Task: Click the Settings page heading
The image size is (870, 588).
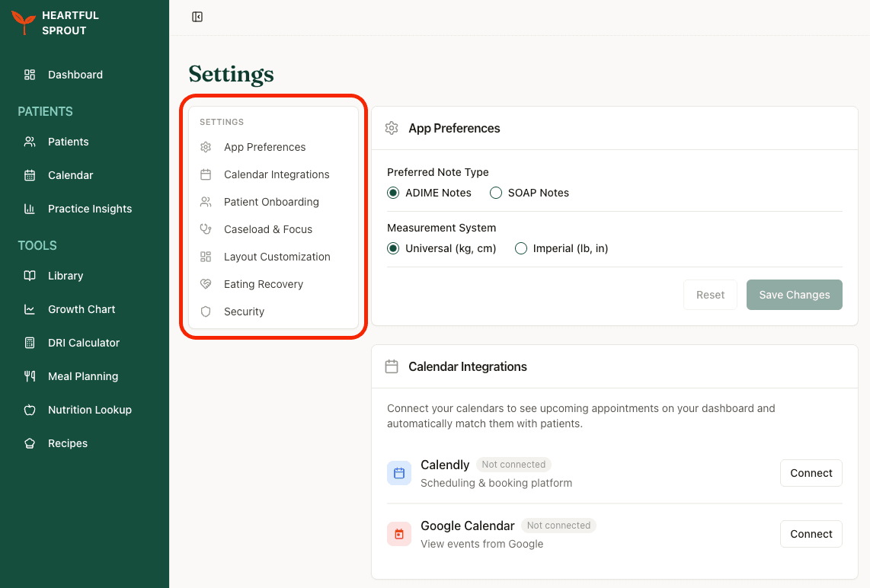Action: point(232,75)
